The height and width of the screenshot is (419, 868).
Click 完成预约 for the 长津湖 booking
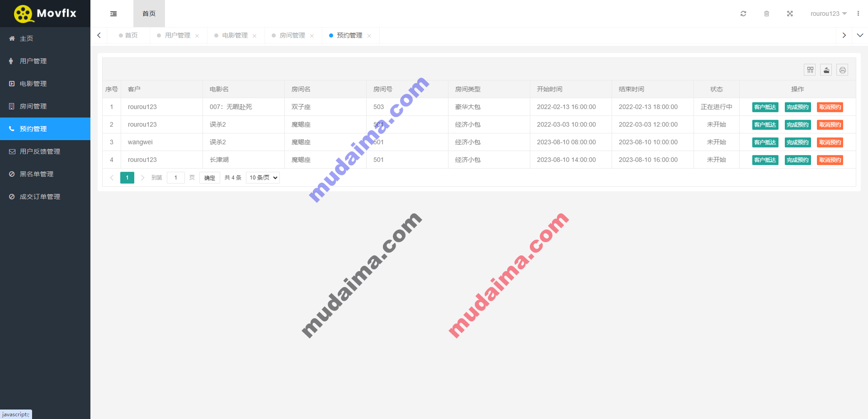click(x=797, y=160)
